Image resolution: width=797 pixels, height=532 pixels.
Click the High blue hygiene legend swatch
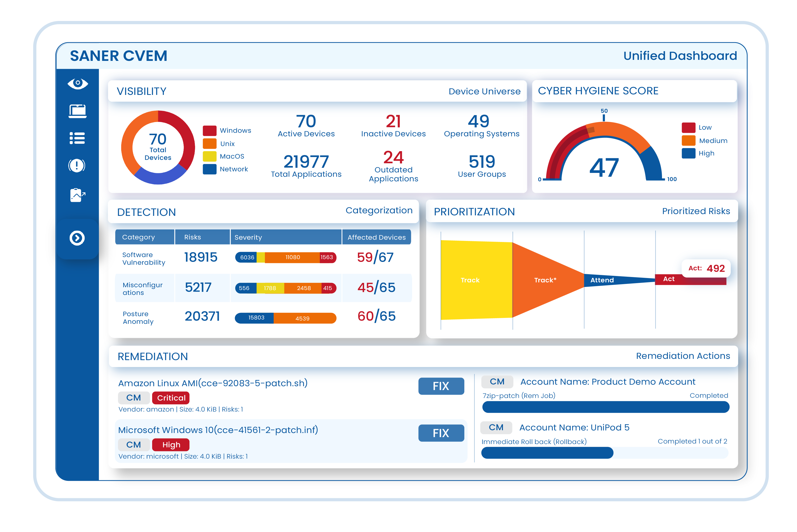tap(689, 153)
